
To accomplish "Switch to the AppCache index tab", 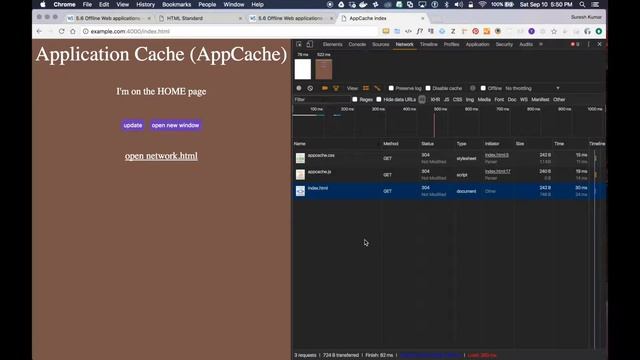I will click(368, 18).
